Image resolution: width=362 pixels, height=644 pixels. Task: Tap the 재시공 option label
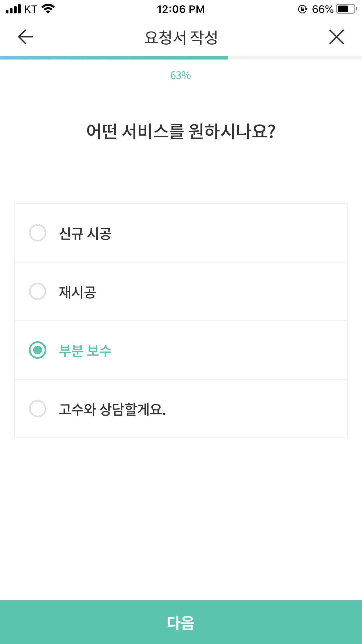click(x=78, y=292)
